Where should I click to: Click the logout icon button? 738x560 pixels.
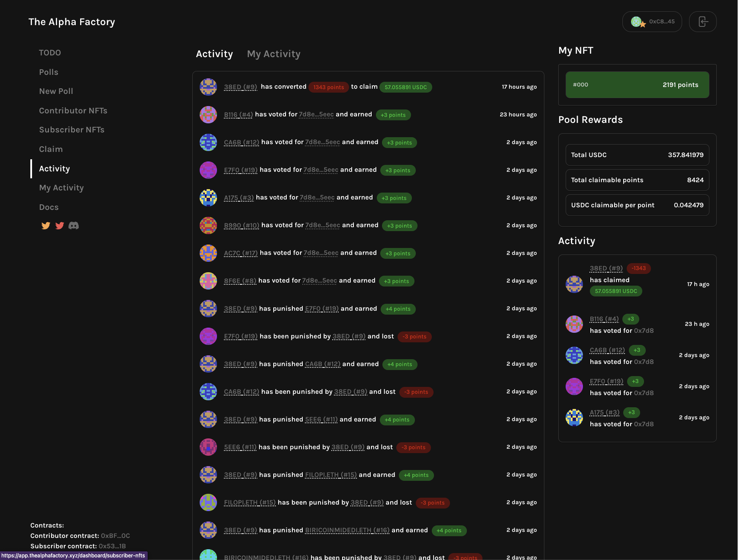pos(702,22)
